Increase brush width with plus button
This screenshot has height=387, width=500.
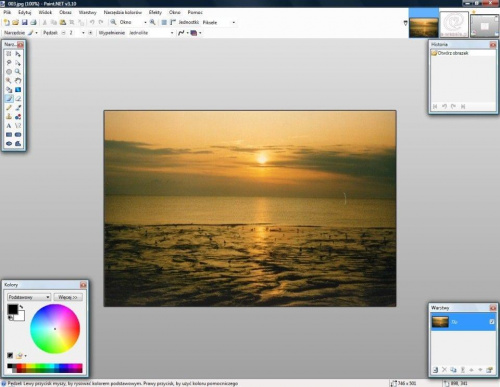(90, 33)
